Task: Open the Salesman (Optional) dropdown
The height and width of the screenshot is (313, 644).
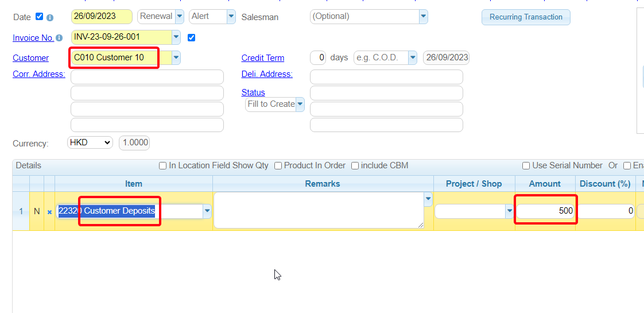Action: click(x=423, y=17)
